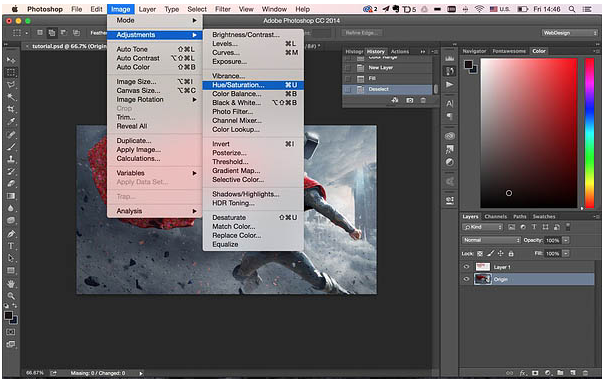Open the Normal blend mode dropdown
The height and width of the screenshot is (380, 603).
point(491,240)
